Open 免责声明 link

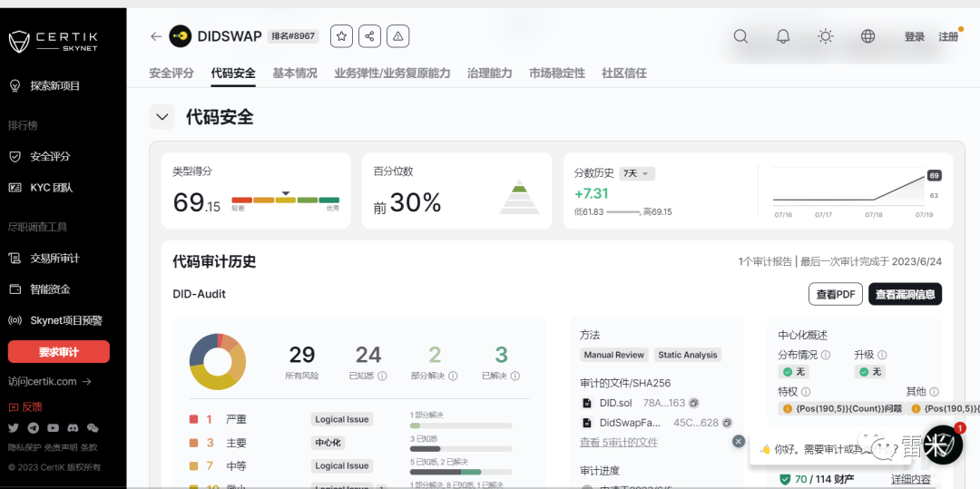point(62,447)
